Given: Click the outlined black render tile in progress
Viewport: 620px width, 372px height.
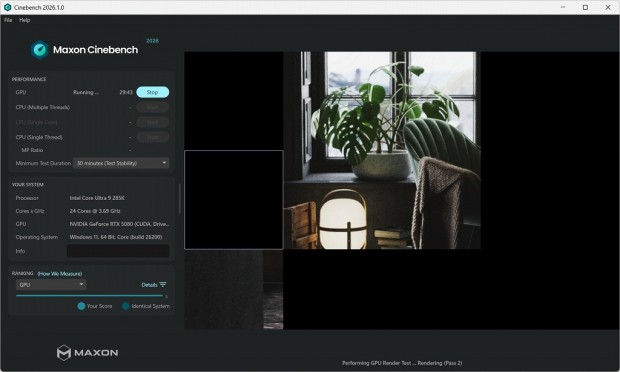Looking at the screenshot, I should click(x=234, y=200).
